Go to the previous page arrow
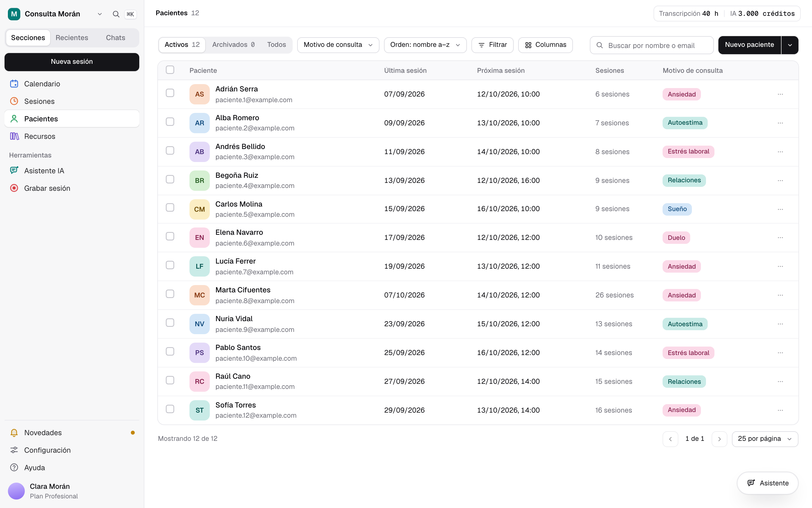 [x=670, y=439]
